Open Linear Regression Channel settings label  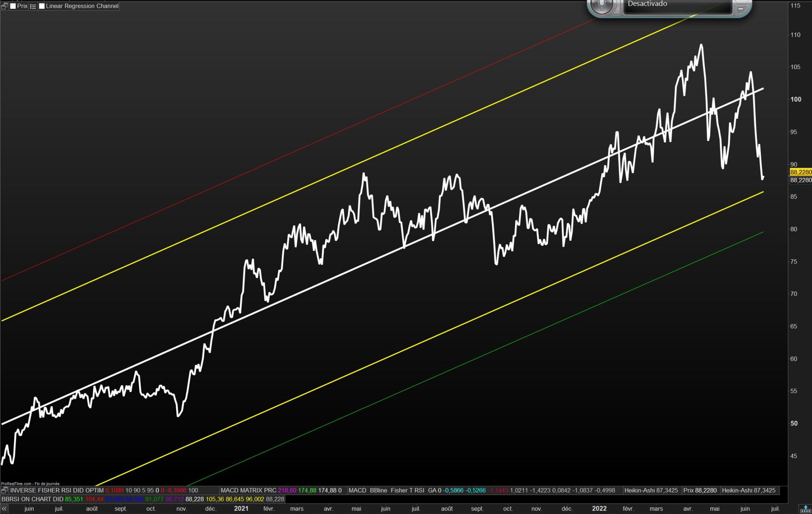[82, 6]
